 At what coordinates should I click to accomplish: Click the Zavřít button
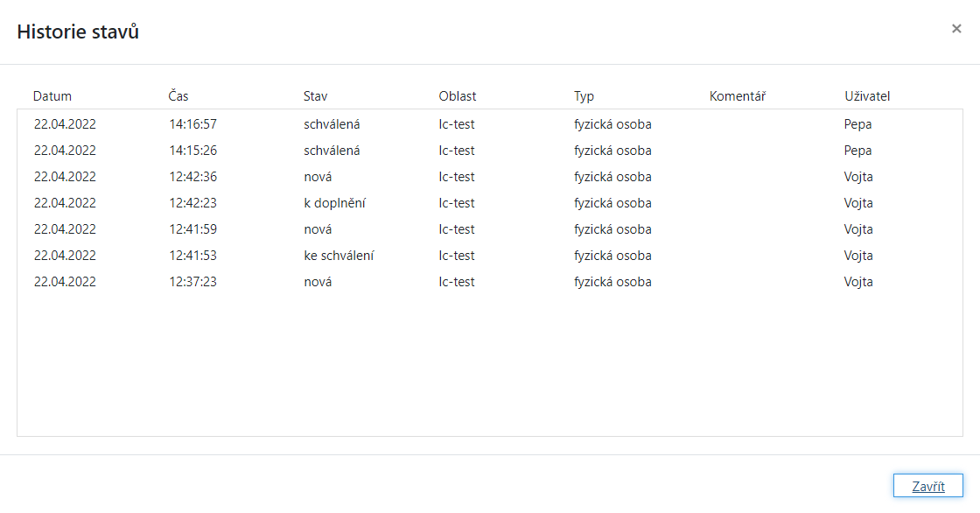pyautogui.click(x=927, y=486)
